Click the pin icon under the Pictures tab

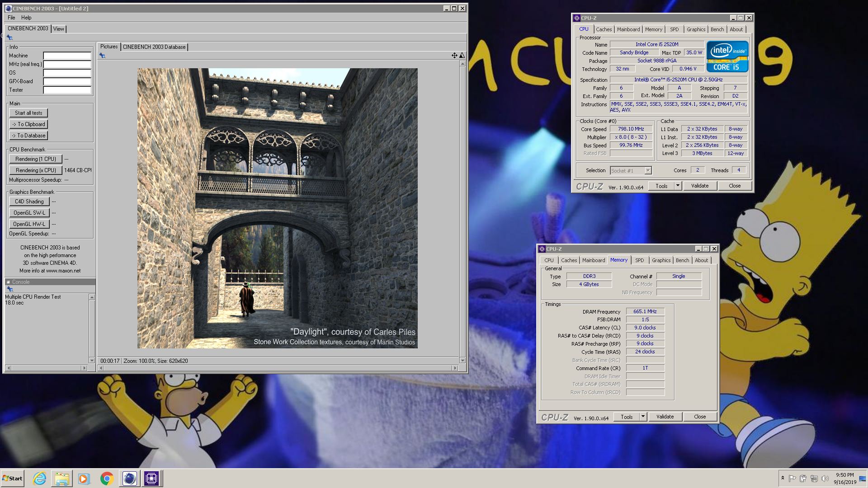[102, 56]
